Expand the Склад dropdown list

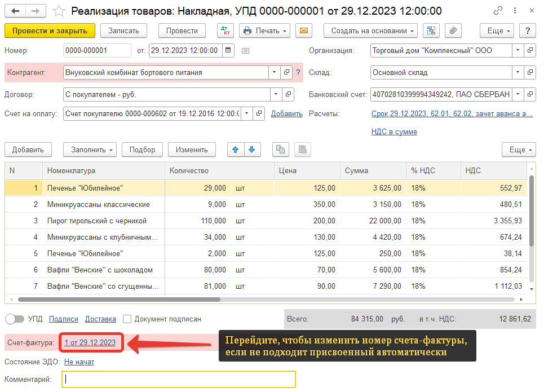pyautogui.click(x=518, y=73)
